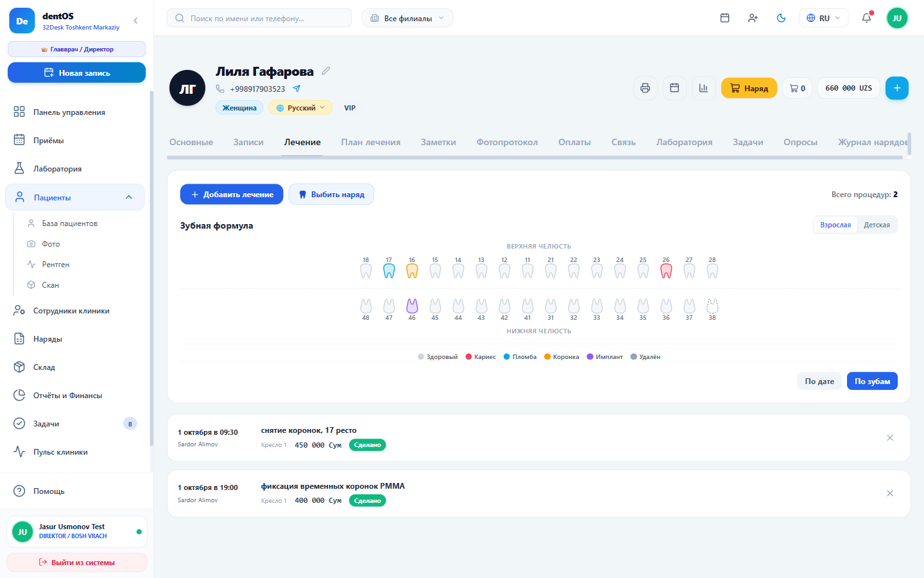Open the top bar calendar icon
The width and height of the screenshot is (924, 578).
click(x=724, y=18)
